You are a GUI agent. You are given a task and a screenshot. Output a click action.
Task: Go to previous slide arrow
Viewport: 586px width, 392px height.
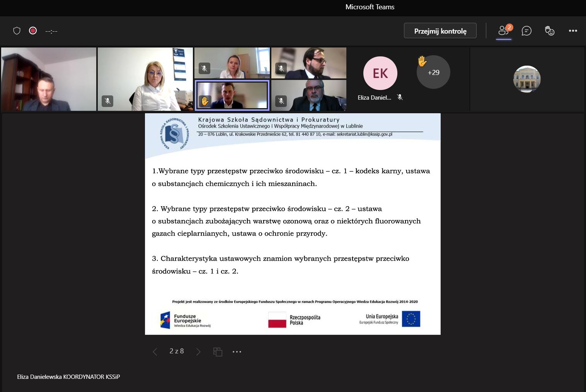(x=155, y=351)
